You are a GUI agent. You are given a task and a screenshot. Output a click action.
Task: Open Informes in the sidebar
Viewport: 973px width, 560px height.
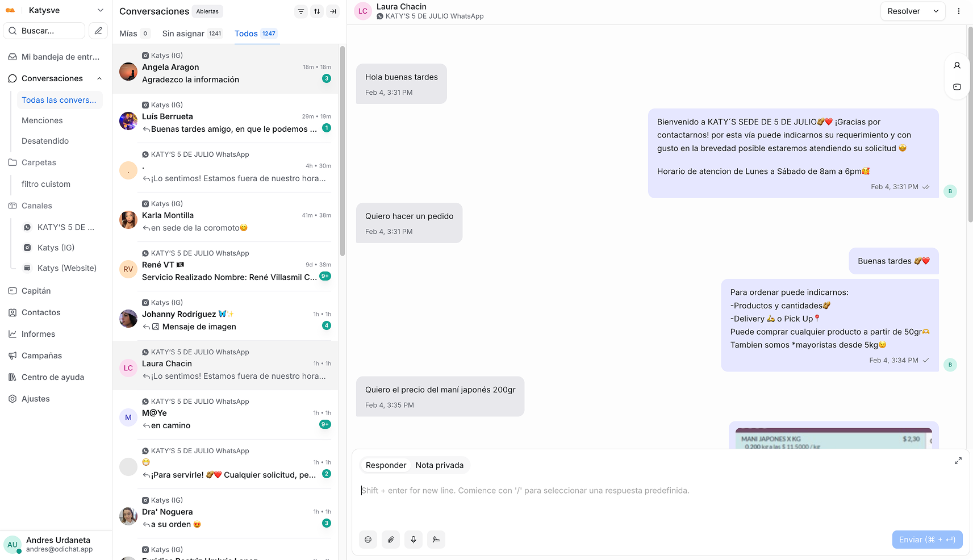pos(39,334)
